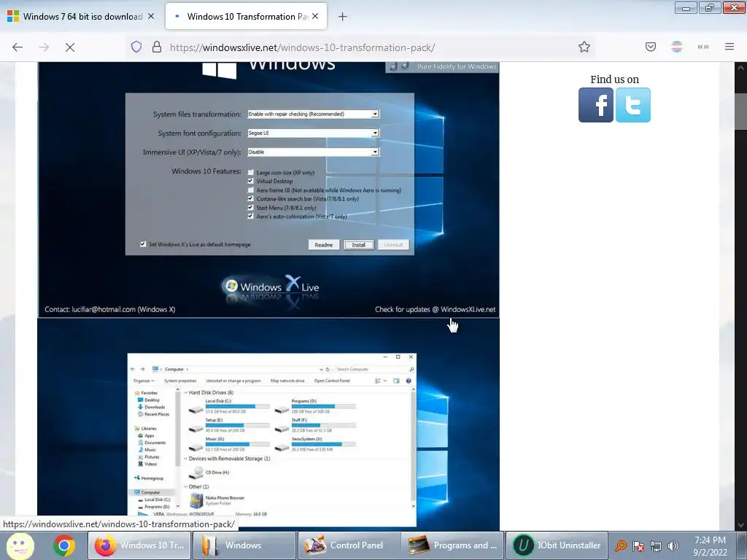Open the striped circle extension icon
747x560 pixels.
676,47
